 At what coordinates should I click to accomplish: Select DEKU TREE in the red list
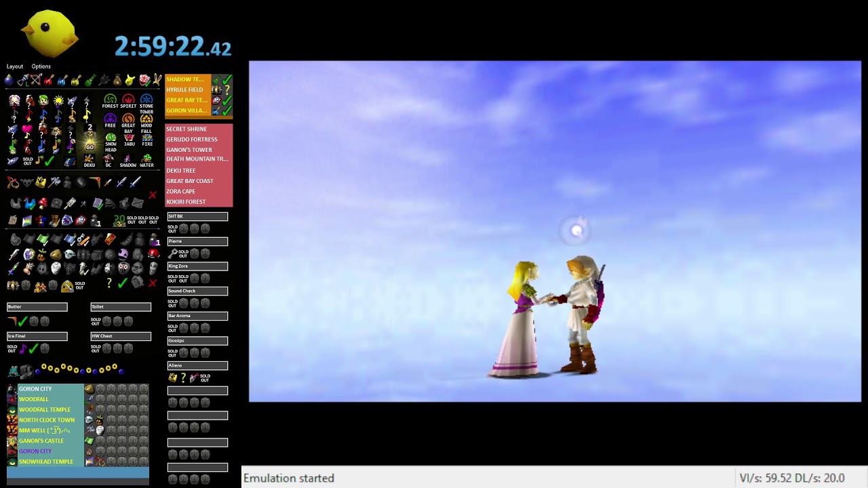(199, 171)
